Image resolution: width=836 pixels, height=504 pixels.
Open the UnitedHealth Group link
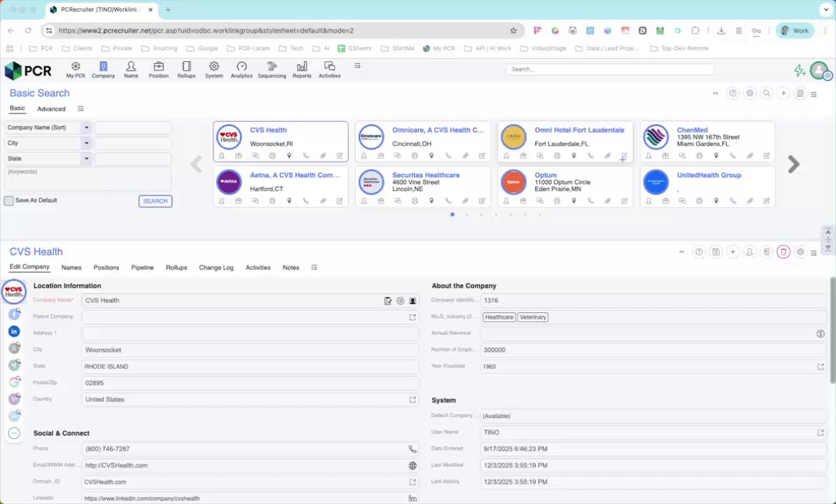tap(709, 175)
